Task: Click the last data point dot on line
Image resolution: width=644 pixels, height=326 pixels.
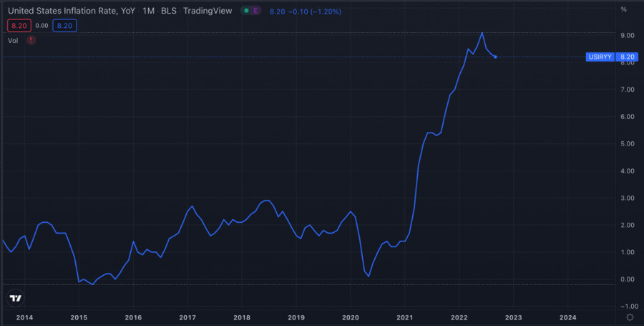Action: pyautogui.click(x=495, y=57)
